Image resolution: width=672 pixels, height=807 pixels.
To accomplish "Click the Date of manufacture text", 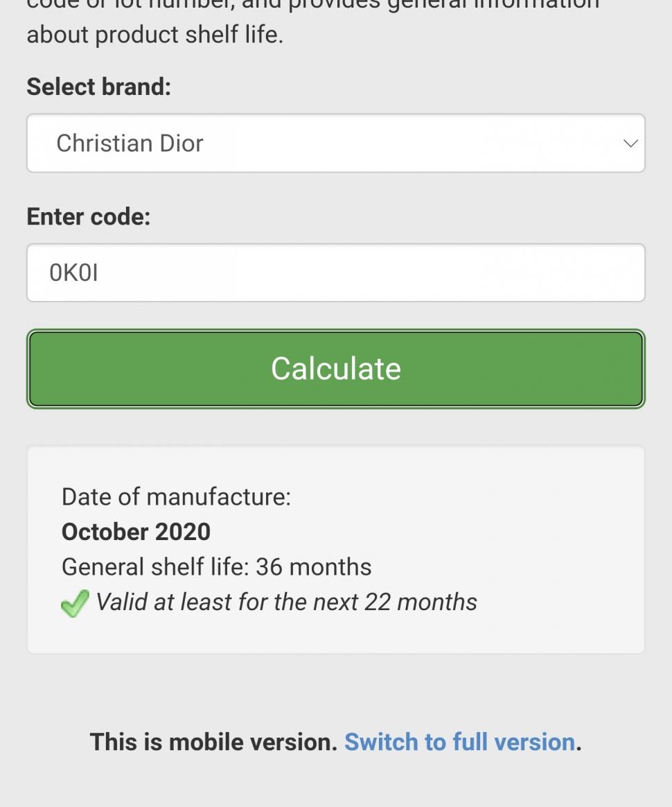I will [176, 496].
